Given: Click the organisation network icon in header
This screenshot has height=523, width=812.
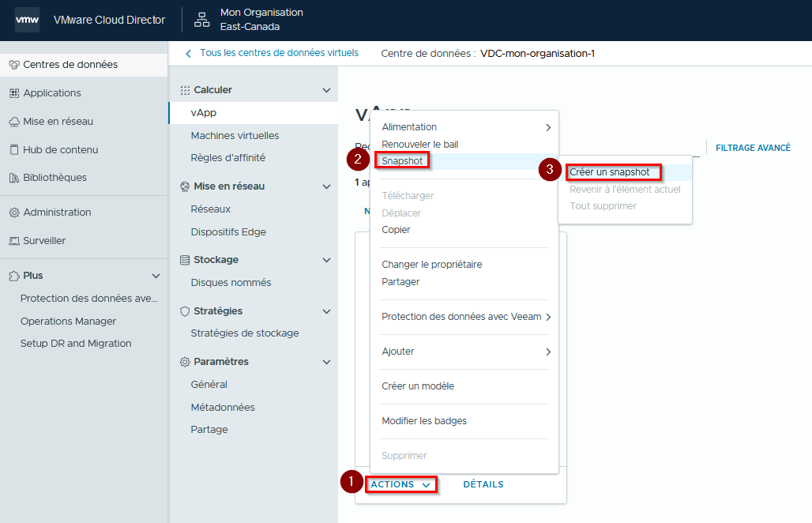Looking at the screenshot, I should click(201, 20).
